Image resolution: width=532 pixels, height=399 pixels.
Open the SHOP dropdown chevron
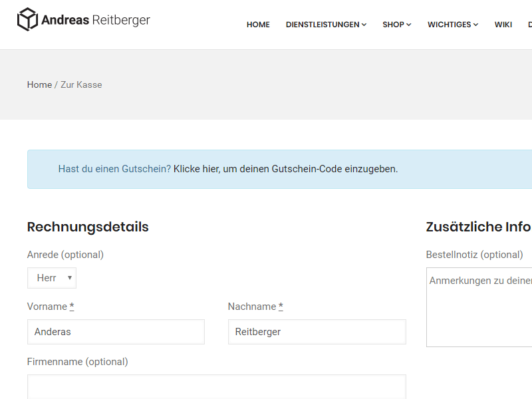408,25
